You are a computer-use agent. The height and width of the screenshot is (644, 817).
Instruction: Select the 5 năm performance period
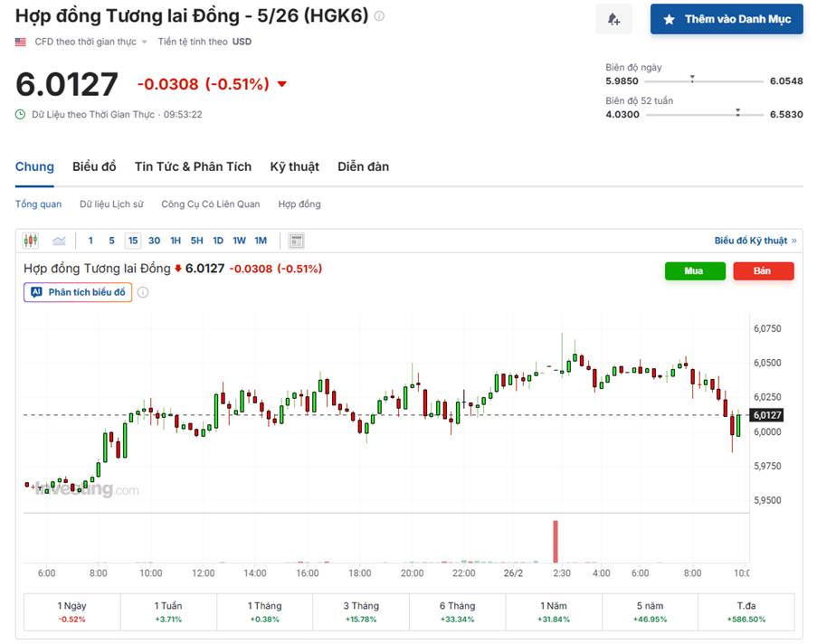pos(650,612)
